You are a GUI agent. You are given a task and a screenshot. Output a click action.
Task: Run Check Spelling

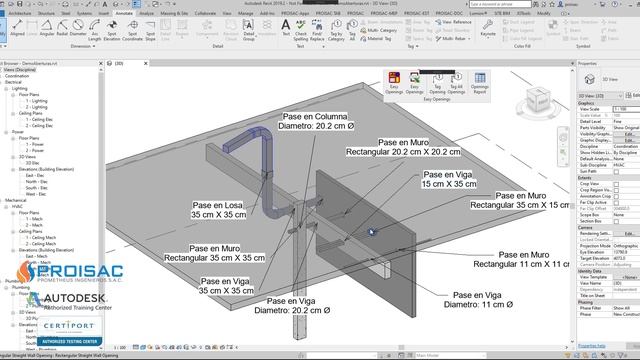[300, 31]
